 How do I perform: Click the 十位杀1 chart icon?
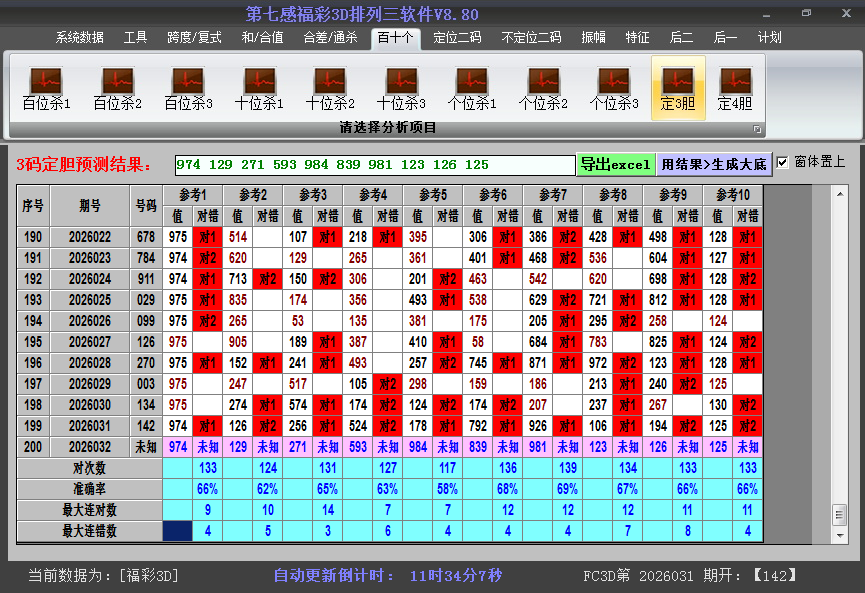point(259,88)
